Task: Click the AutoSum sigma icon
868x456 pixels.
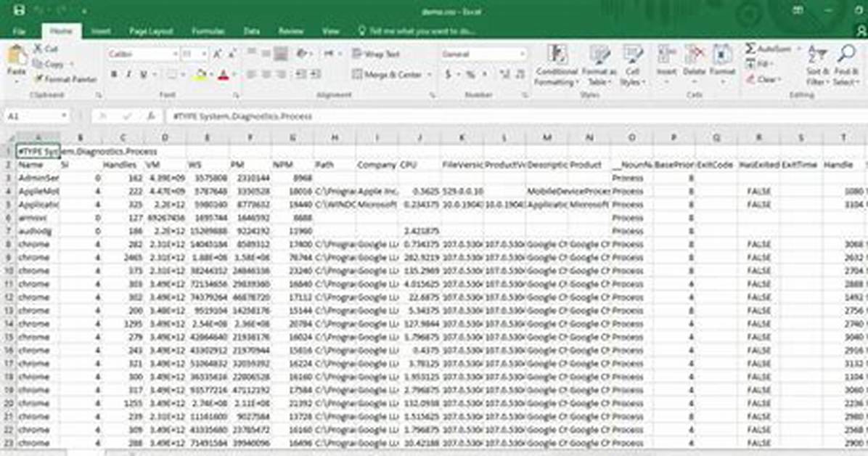Action: [x=750, y=49]
